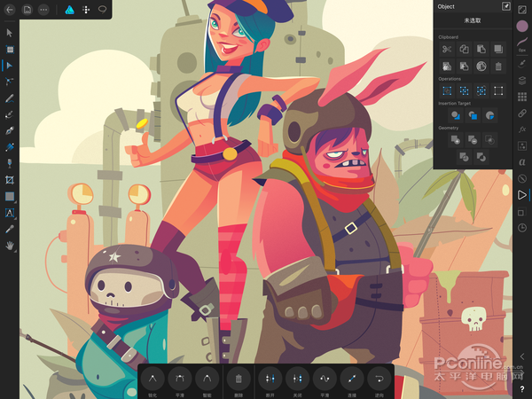Viewport: 532px width, 399px height.
Task: Pin the Object panel
Action: [506, 6]
